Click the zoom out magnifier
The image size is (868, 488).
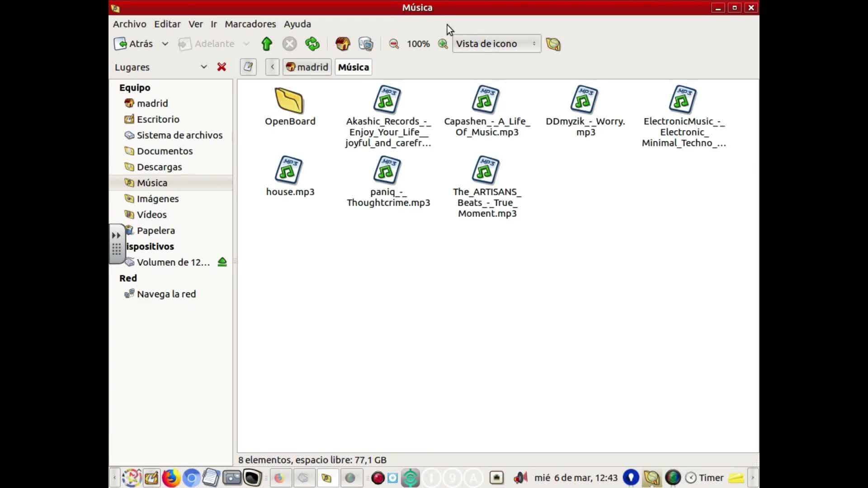tap(394, 44)
